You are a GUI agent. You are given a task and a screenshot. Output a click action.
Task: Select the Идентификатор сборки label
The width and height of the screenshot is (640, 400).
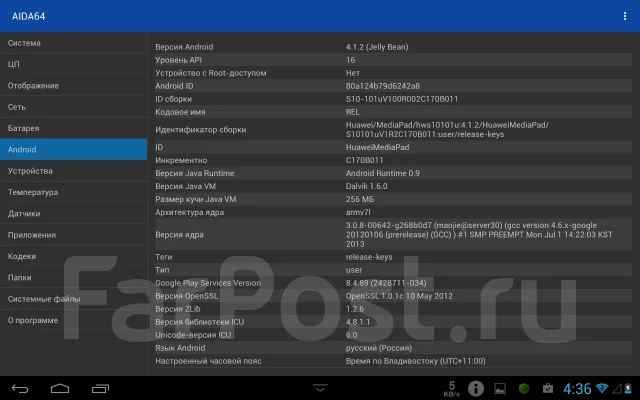tap(200, 130)
